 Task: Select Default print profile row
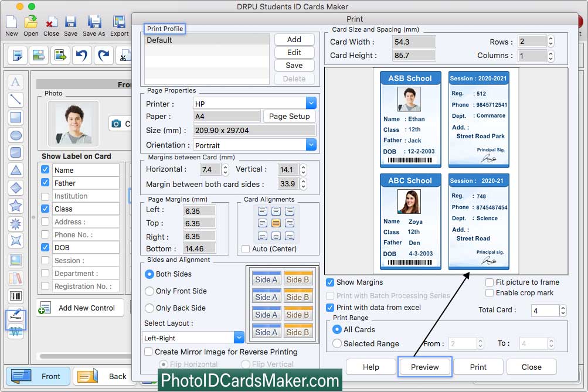(x=207, y=40)
